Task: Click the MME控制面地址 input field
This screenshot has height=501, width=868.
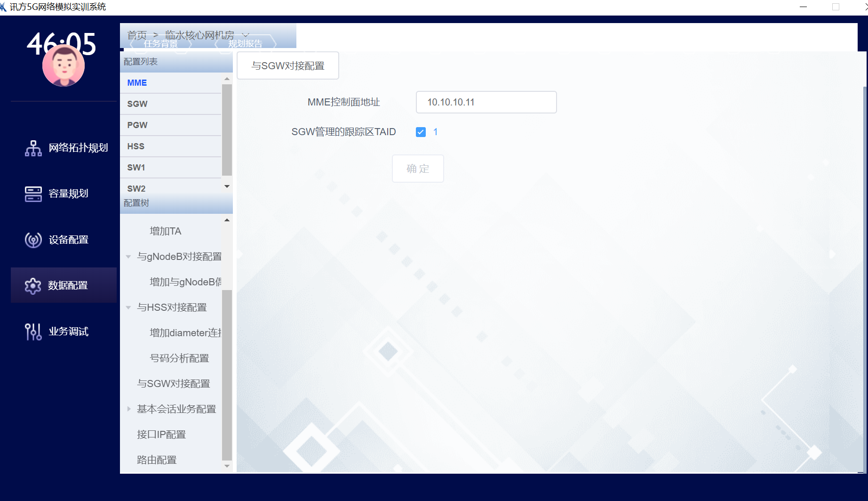Action: tap(486, 102)
